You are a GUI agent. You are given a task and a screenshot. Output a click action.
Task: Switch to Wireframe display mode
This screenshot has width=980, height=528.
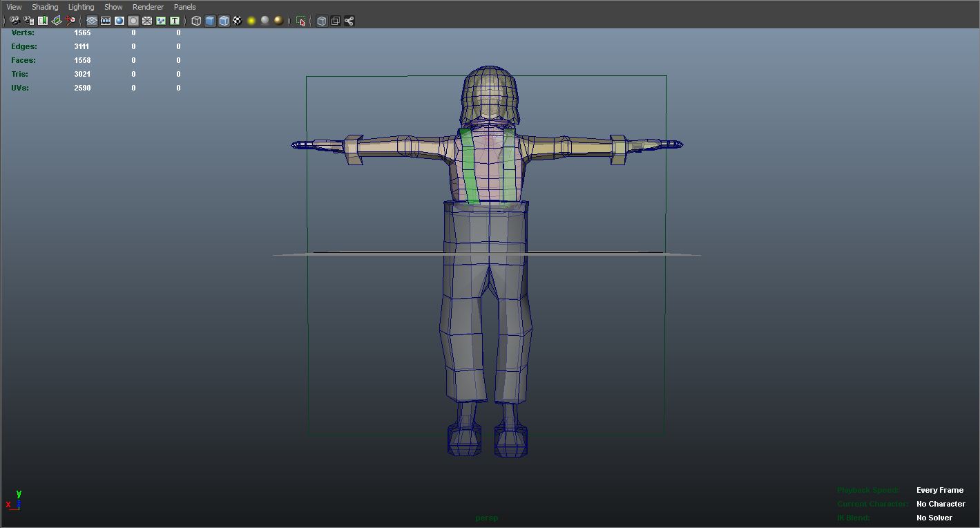pyautogui.click(x=196, y=21)
